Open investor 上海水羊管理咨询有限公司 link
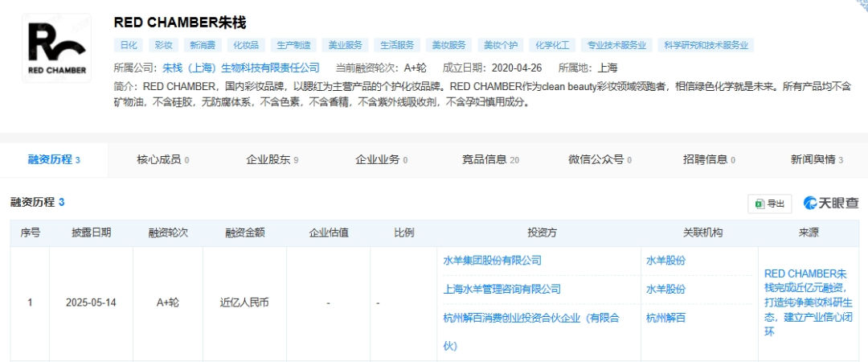 click(x=502, y=289)
